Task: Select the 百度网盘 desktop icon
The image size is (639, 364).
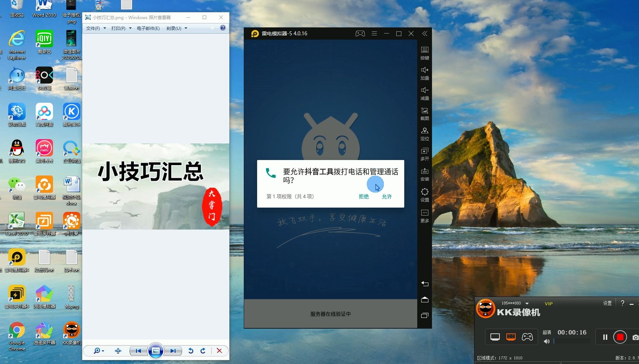Action: (44, 115)
